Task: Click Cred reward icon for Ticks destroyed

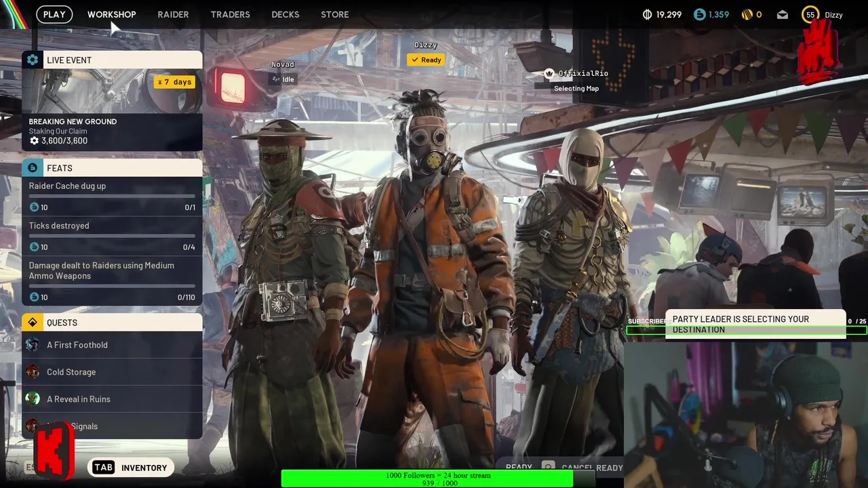Action: pyautogui.click(x=34, y=247)
